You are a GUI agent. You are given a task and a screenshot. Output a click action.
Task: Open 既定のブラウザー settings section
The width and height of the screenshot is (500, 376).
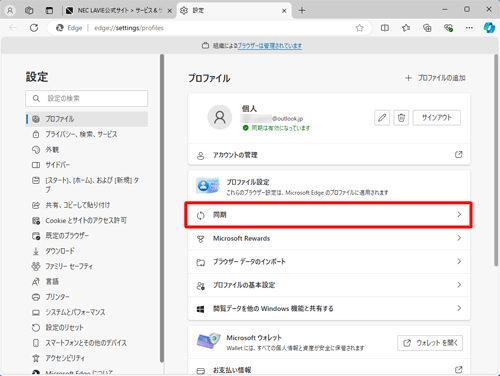[87, 236]
